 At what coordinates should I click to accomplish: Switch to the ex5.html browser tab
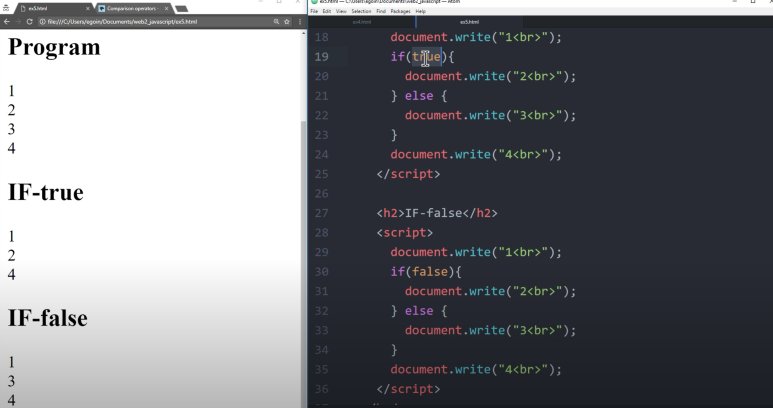coord(54,8)
